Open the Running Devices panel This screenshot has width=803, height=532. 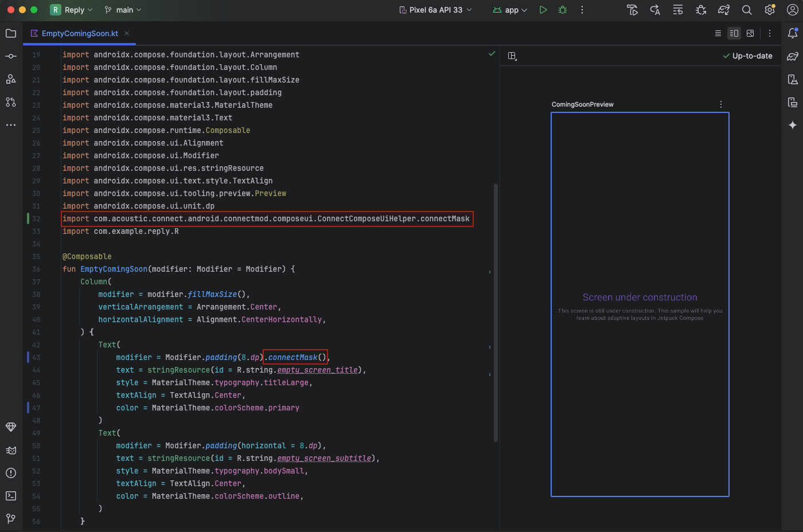pyautogui.click(x=793, y=102)
